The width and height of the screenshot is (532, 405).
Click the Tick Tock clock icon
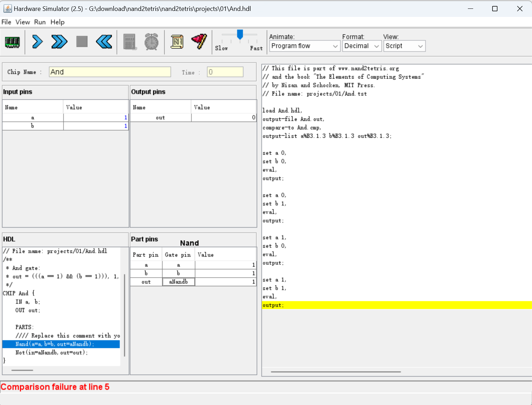(151, 42)
